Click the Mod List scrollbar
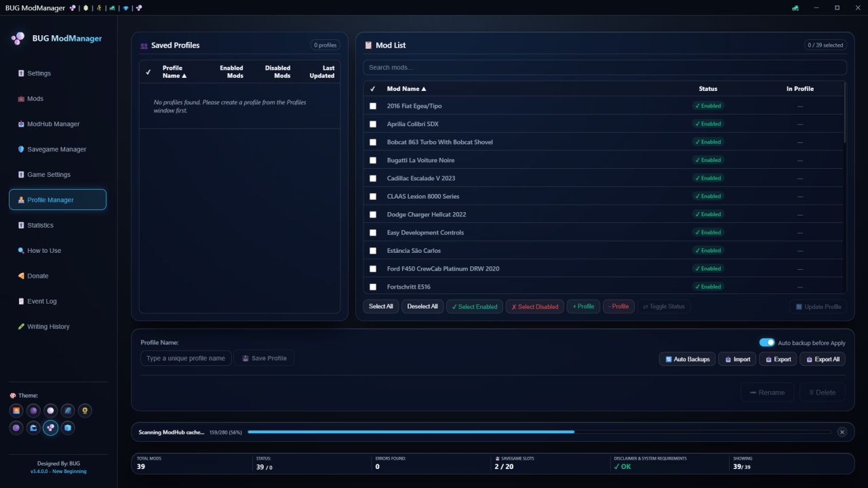Viewport: 868px width, 488px height. [845, 113]
